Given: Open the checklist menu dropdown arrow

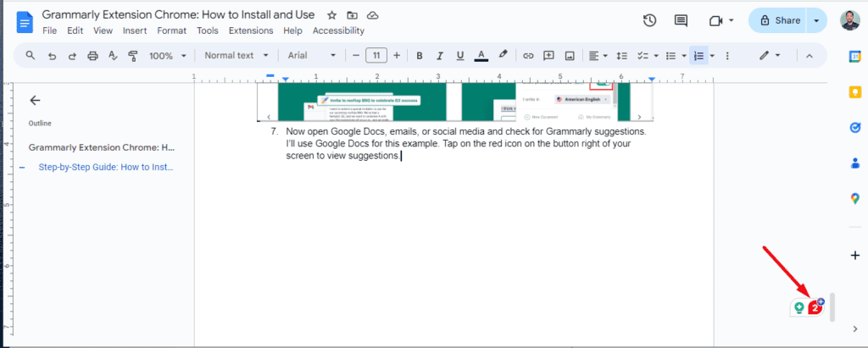Looking at the screenshot, I should click(656, 55).
